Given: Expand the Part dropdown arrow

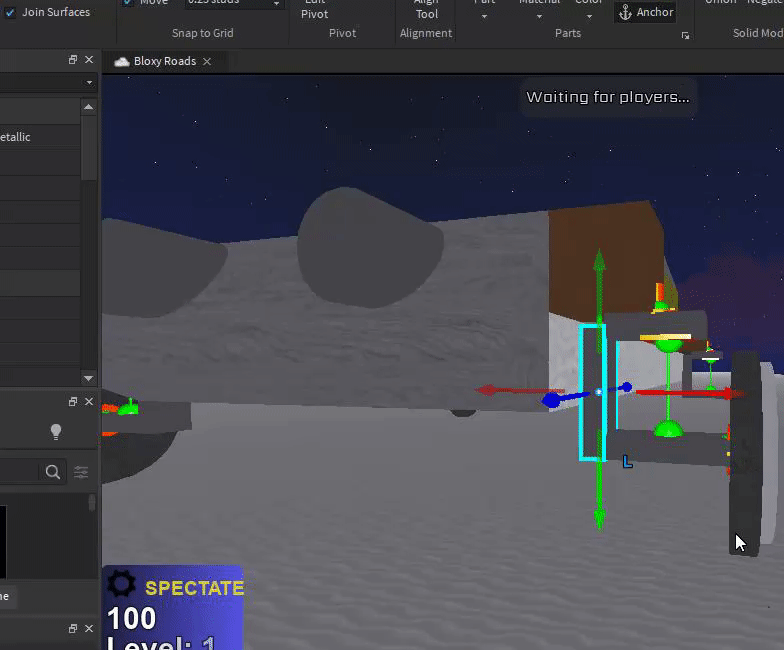Looking at the screenshot, I should (x=484, y=16).
